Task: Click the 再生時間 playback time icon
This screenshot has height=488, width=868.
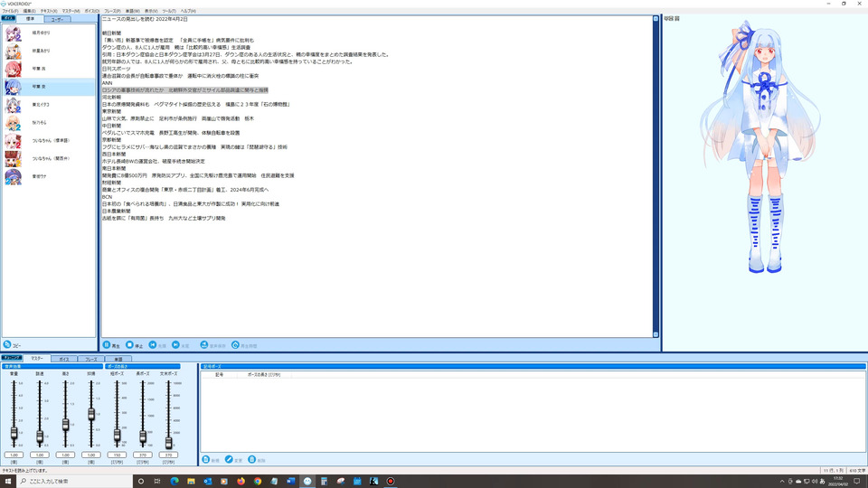Action: pos(235,345)
